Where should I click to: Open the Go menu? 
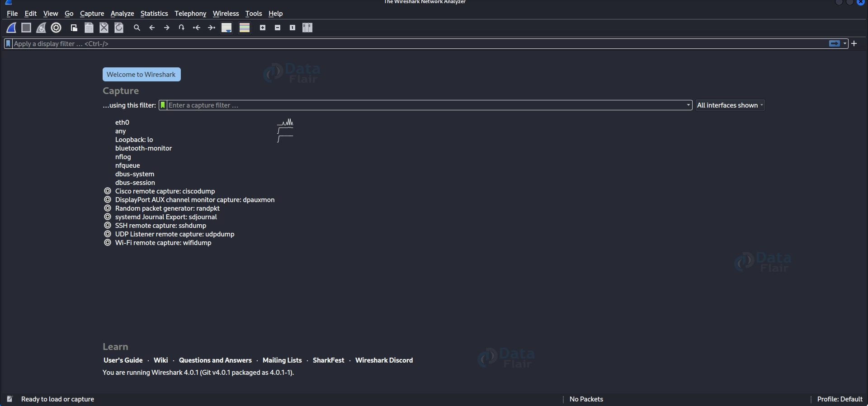pyautogui.click(x=69, y=14)
